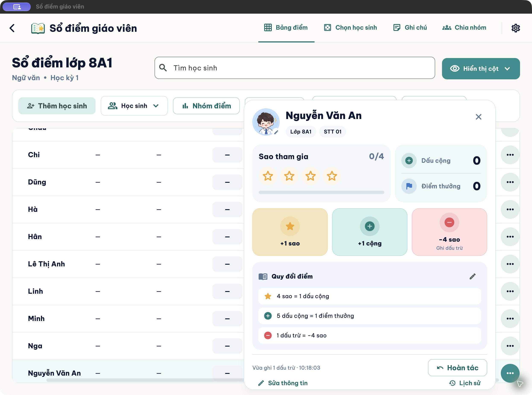This screenshot has height=395, width=532.
Task: Focus the Tìm học sinh search field
Action: [295, 68]
